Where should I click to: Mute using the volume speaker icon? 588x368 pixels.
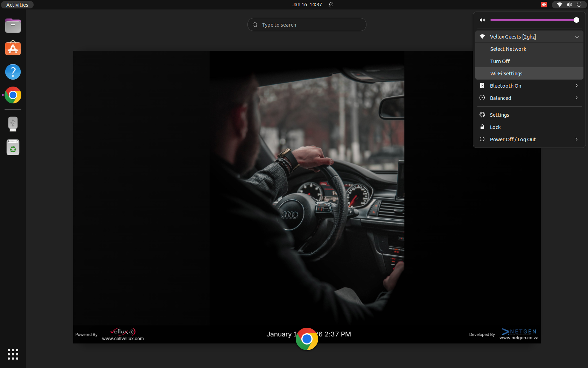pyautogui.click(x=482, y=20)
